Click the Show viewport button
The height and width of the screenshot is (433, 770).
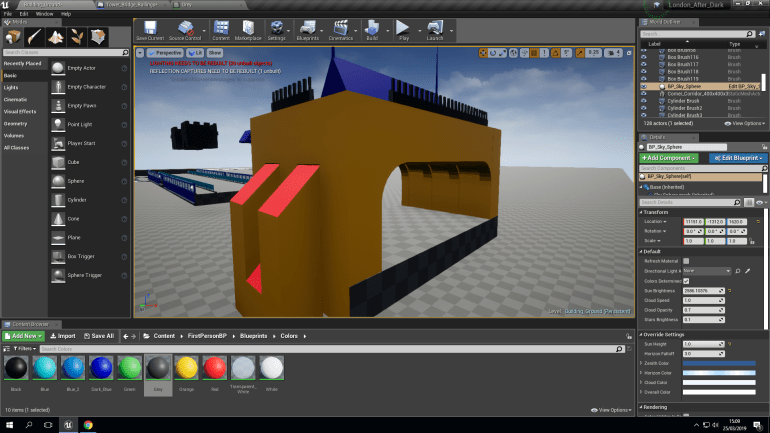point(215,53)
